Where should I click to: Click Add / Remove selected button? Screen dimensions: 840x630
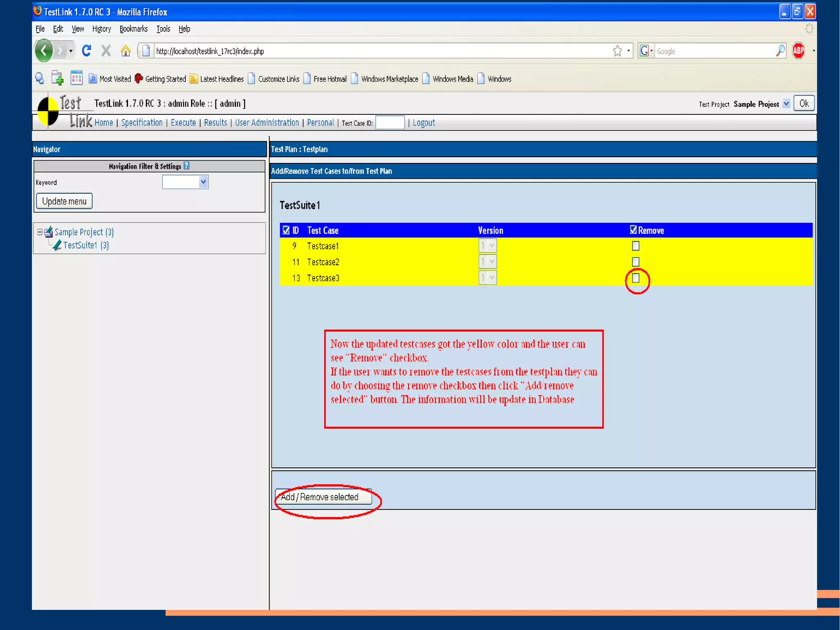point(323,497)
